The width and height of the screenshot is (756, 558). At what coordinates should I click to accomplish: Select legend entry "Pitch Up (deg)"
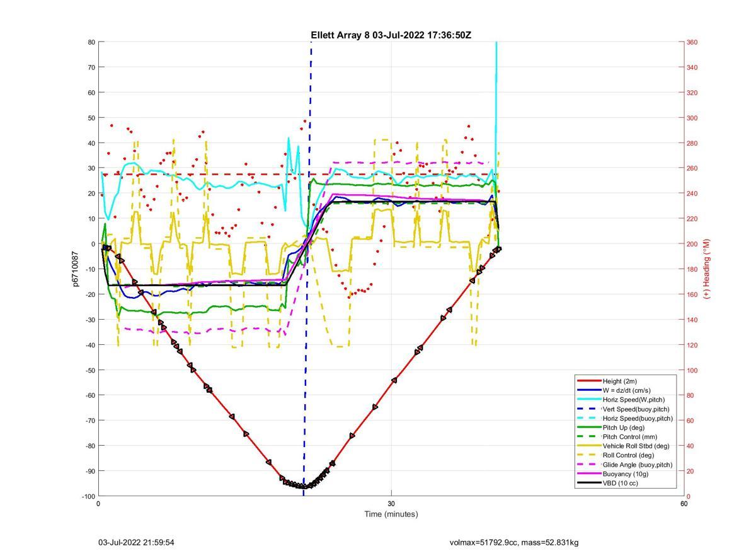(624, 427)
